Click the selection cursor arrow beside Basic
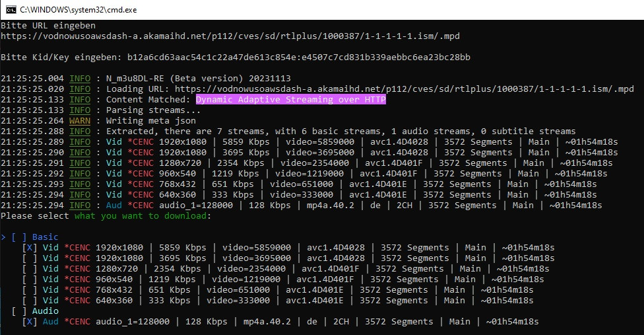This screenshot has height=335, width=644. pos(3,237)
